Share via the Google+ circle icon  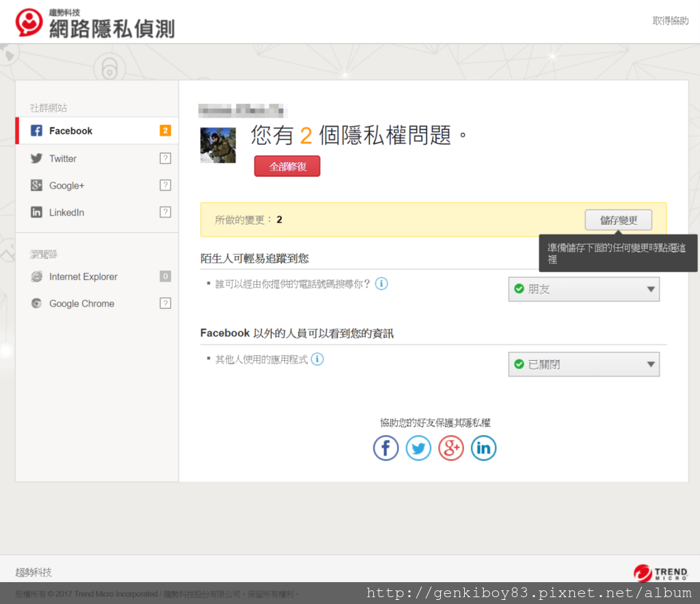pyautogui.click(x=451, y=448)
